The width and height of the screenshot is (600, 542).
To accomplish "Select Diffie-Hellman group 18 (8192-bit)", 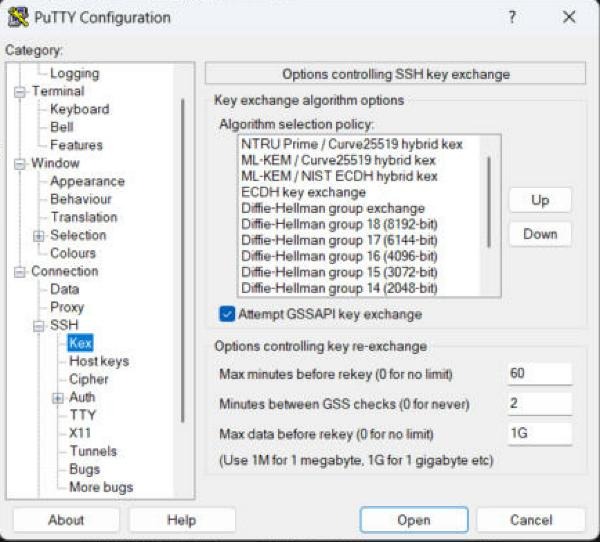I will 359,224.
